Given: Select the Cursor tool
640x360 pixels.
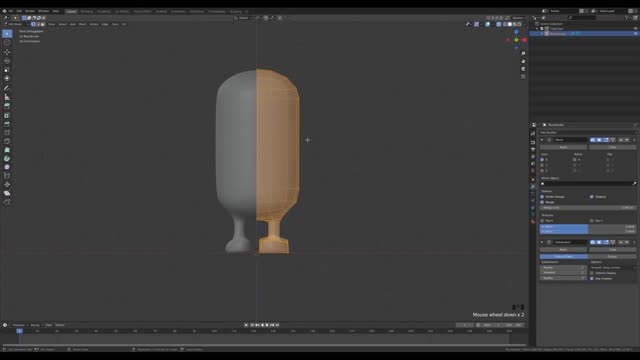Looking at the screenshot, I should pos(7,42).
